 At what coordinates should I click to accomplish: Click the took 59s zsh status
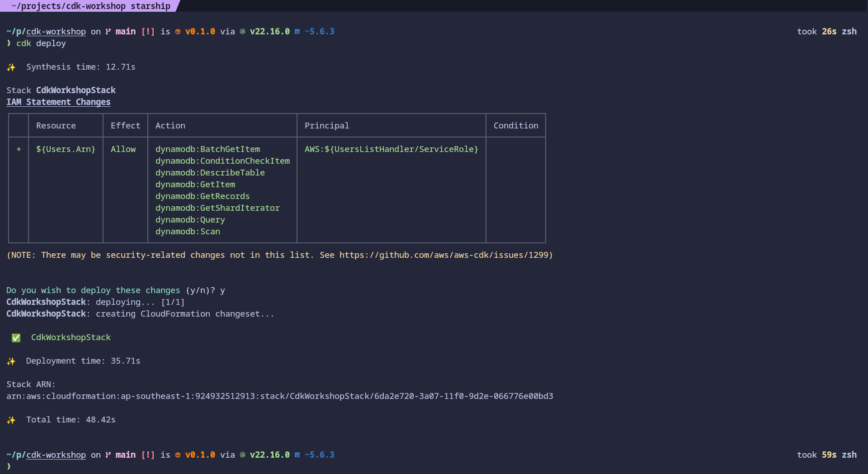827,455
